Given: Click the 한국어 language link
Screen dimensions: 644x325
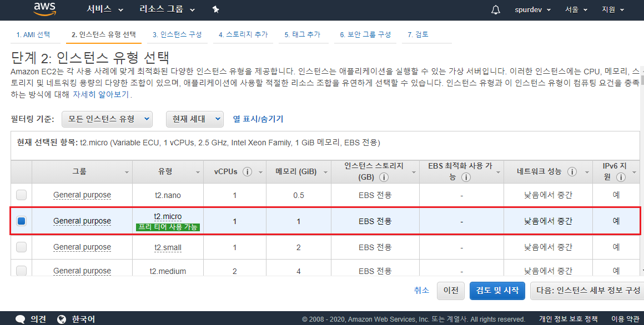Looking at the screenshot, I should click(x=83, y=319).
